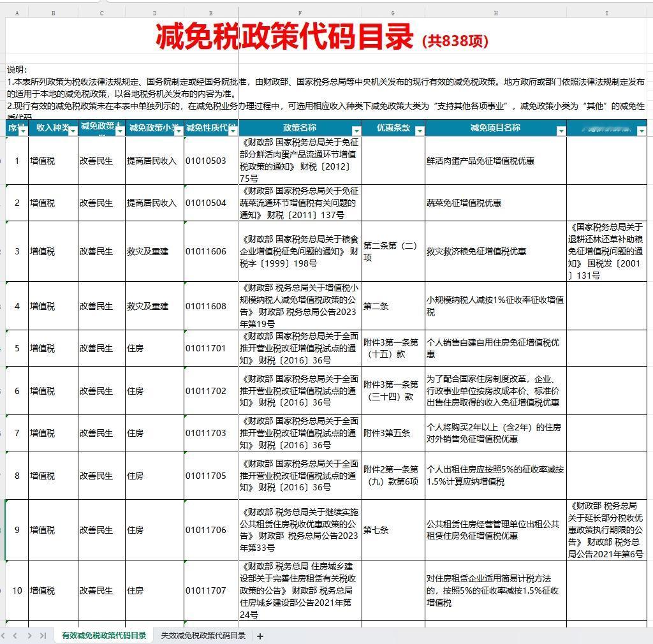Image resolution: width=653 pixels, height=644 pixels.
Task: Open the 减免性质代码 filter dropdown arrow
Action: tap(233, 131)
